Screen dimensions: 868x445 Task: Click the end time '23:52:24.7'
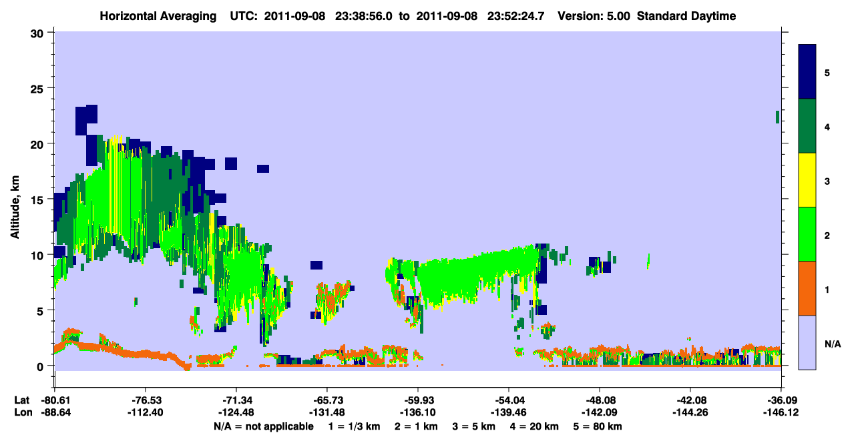coord(517,16)
